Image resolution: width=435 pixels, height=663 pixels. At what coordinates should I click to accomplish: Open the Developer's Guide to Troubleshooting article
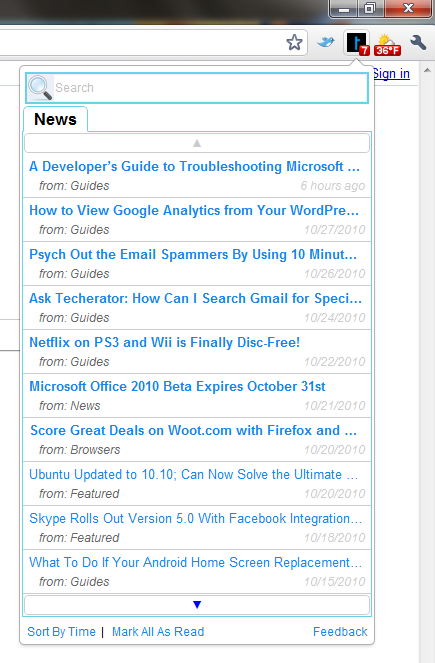click(194, 167)
